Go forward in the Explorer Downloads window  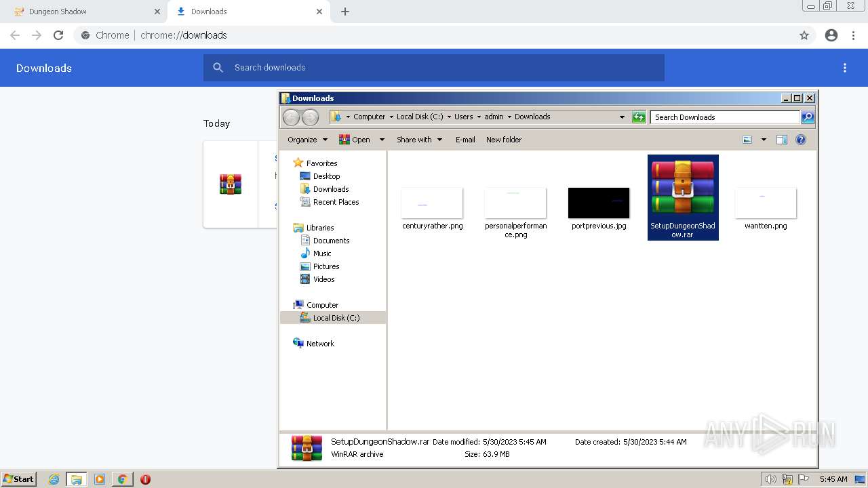310,117
